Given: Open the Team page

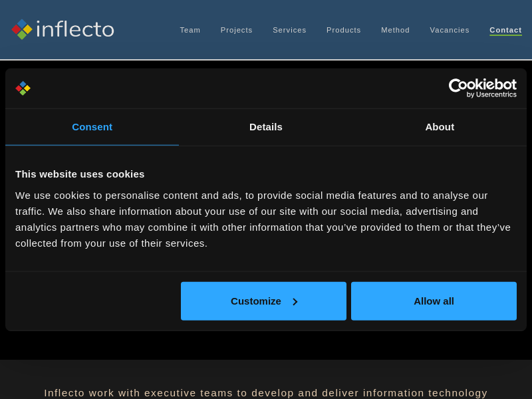Looking at the screenshot, I should click(190, 30).
